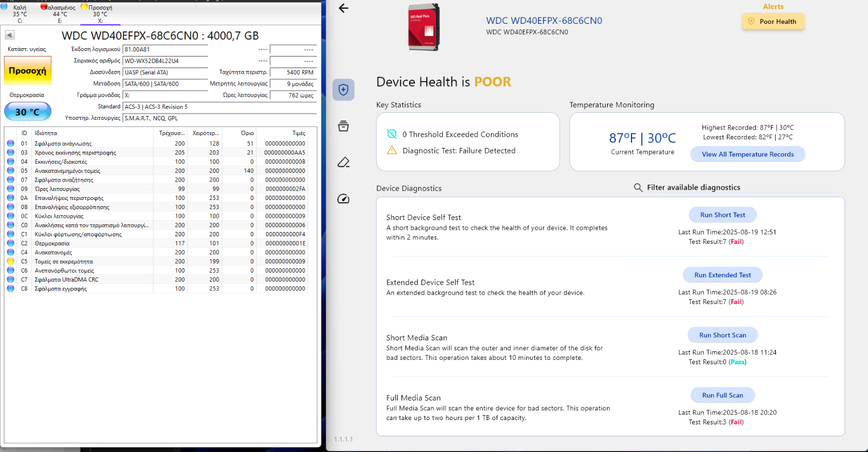This screenshot has height=452, width=868.
Task: Launch the Full Media Scan
Action: 723,396
